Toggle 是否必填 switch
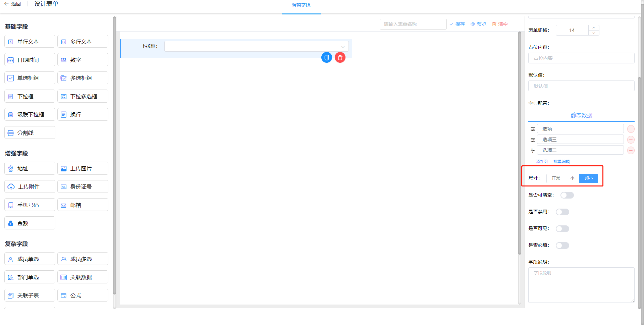The image size is (644, 325). coord(562,246)
